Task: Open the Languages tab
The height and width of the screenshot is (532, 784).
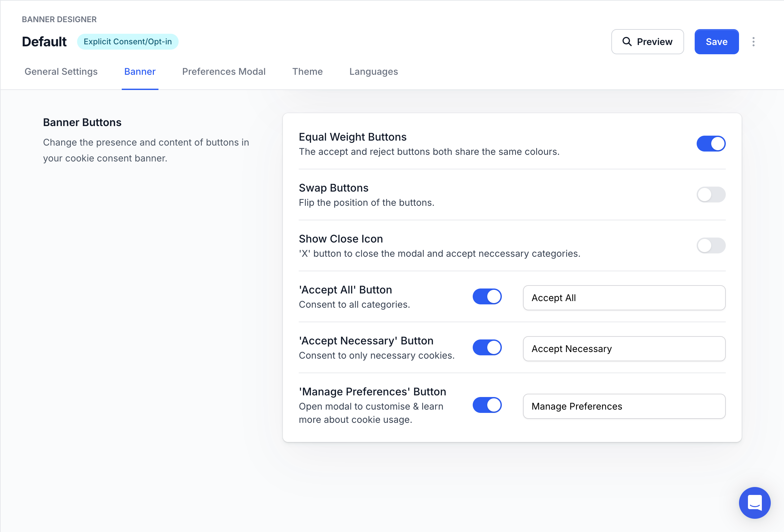Action: pyautogui.click(x=374, y=71)
